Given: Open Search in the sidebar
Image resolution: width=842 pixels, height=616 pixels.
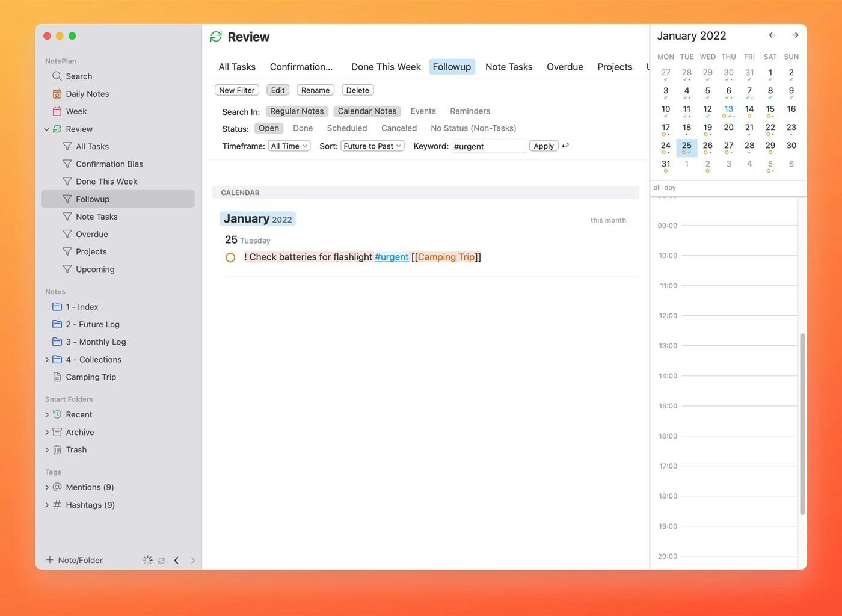Looking at the screenshot, I should click(x=78, y=76).
